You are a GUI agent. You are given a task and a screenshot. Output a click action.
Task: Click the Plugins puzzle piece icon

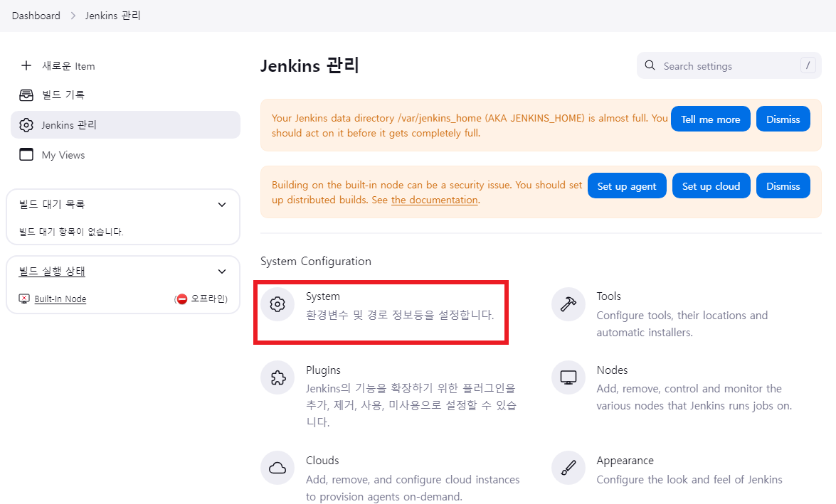tap(277, 377)
